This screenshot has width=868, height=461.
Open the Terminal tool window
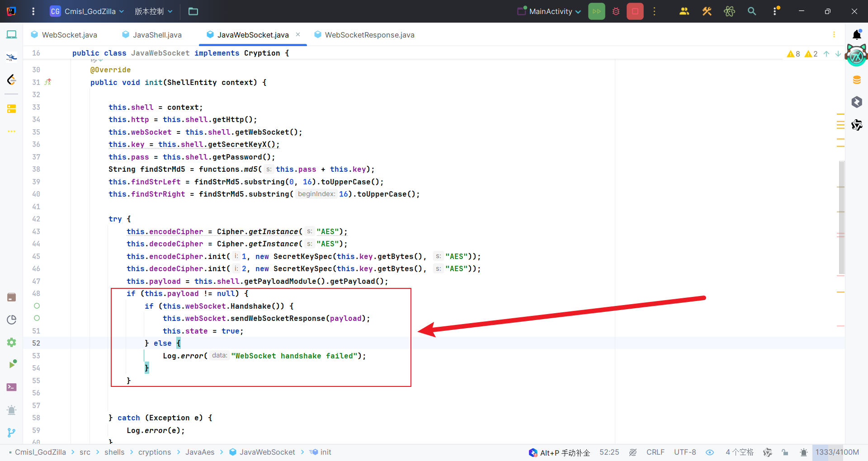point(11,387)
